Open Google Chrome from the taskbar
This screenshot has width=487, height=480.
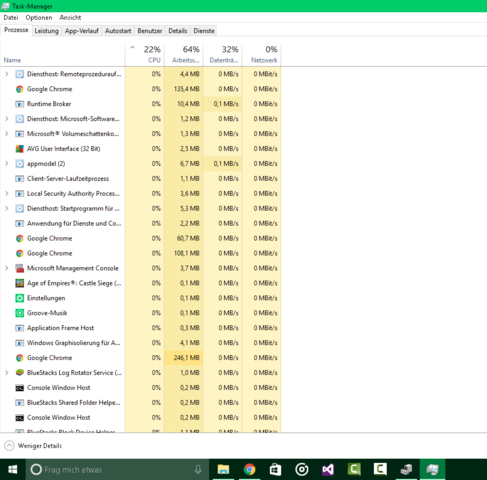click(x=249, y=469)
